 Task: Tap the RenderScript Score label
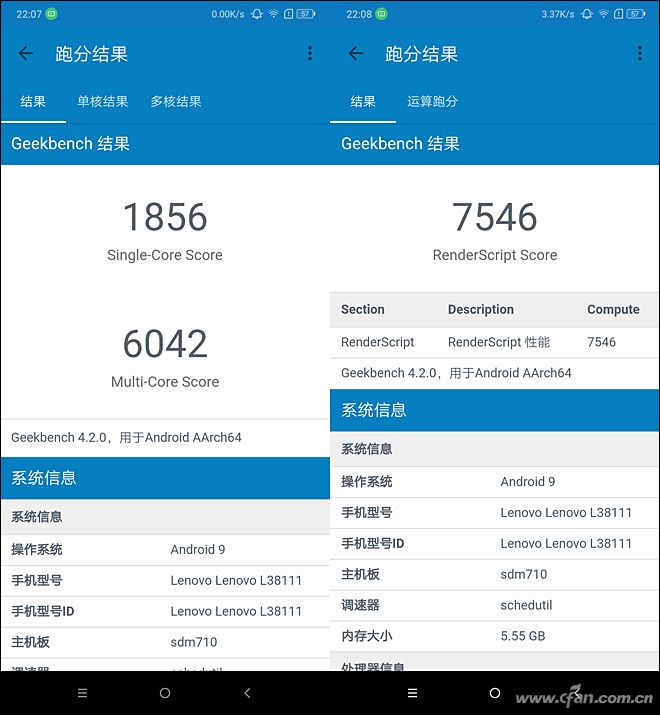coord(495,255)
